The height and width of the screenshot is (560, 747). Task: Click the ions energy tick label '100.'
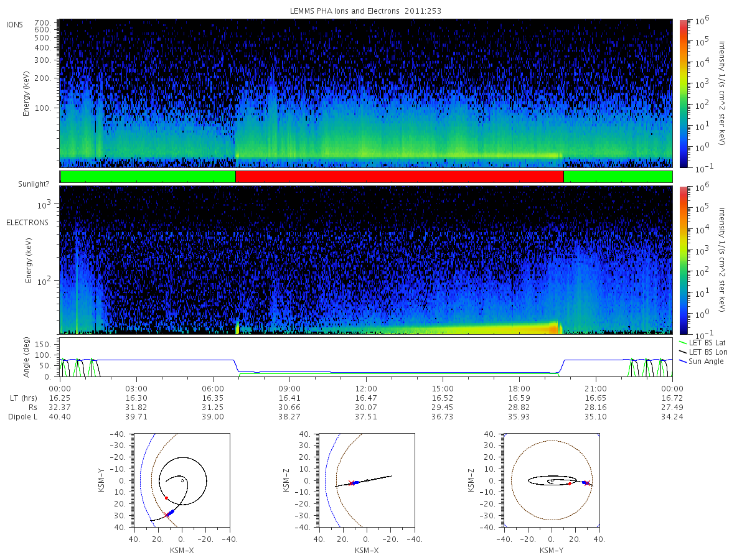(x=42, y=108)
